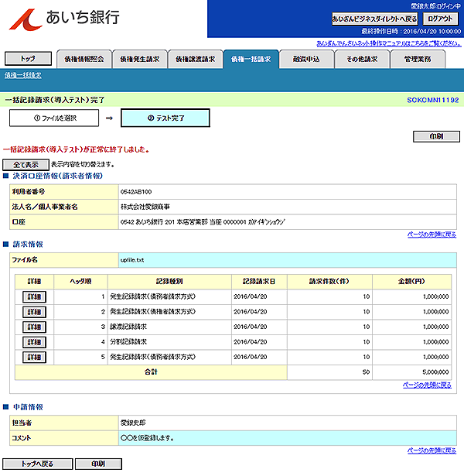
Task: Click the screen ID SCKCMN11192
Action: [x=433, y=100]
